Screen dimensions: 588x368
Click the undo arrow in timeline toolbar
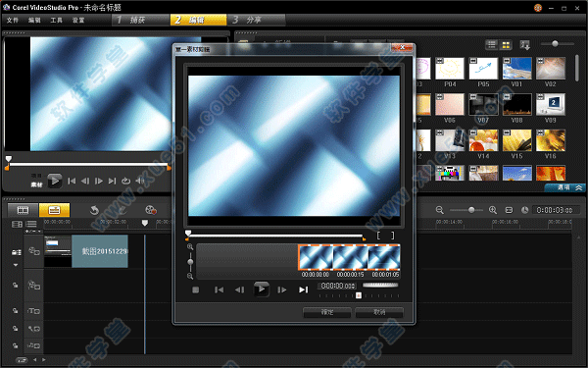(x=94, y=210)
